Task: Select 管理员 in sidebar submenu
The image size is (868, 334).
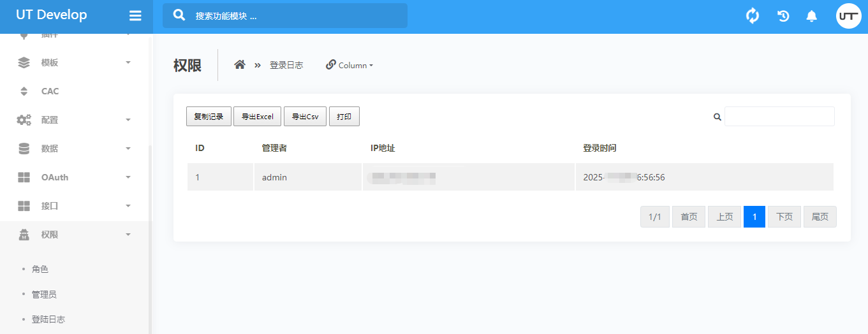Action: click(44, 294)
